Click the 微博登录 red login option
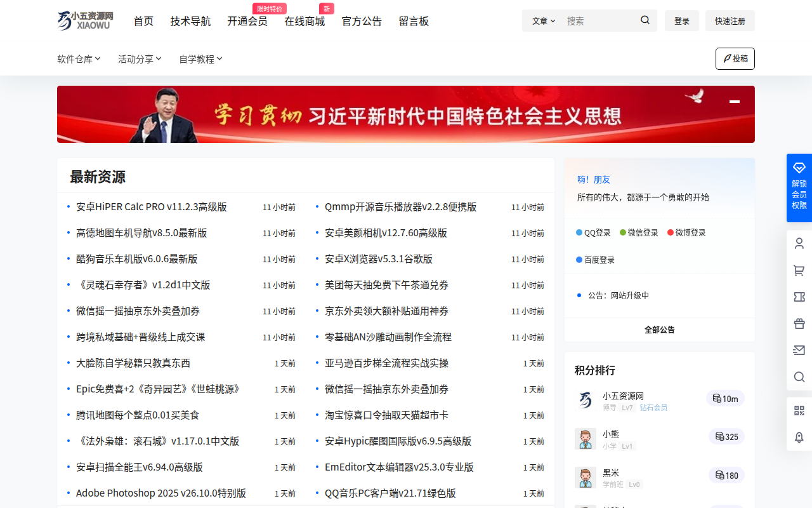 (x=686, y=232)
